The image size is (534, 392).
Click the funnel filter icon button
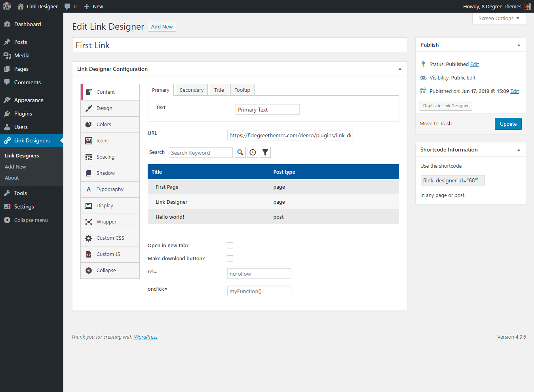(265, 152)
